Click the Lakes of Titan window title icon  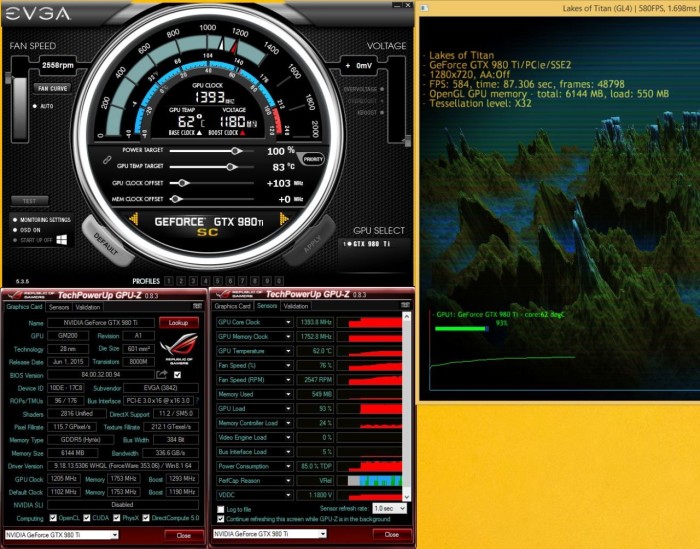(x=424, y=8)
